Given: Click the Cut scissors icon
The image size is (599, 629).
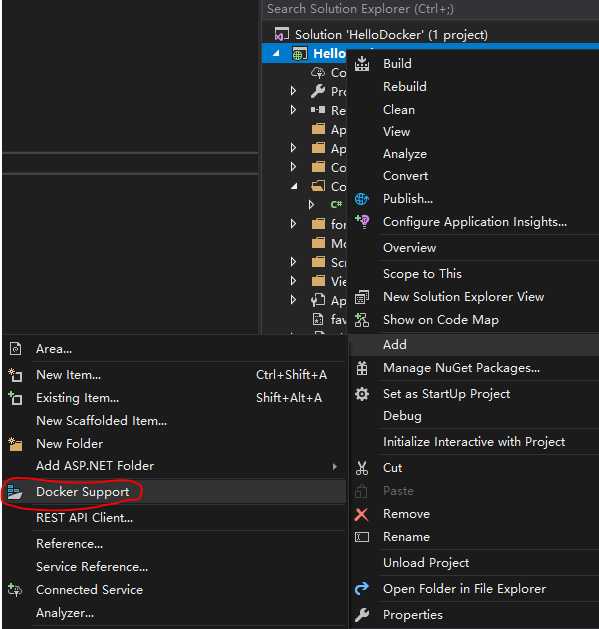Looking at the screenshot, I should (362, 468).
